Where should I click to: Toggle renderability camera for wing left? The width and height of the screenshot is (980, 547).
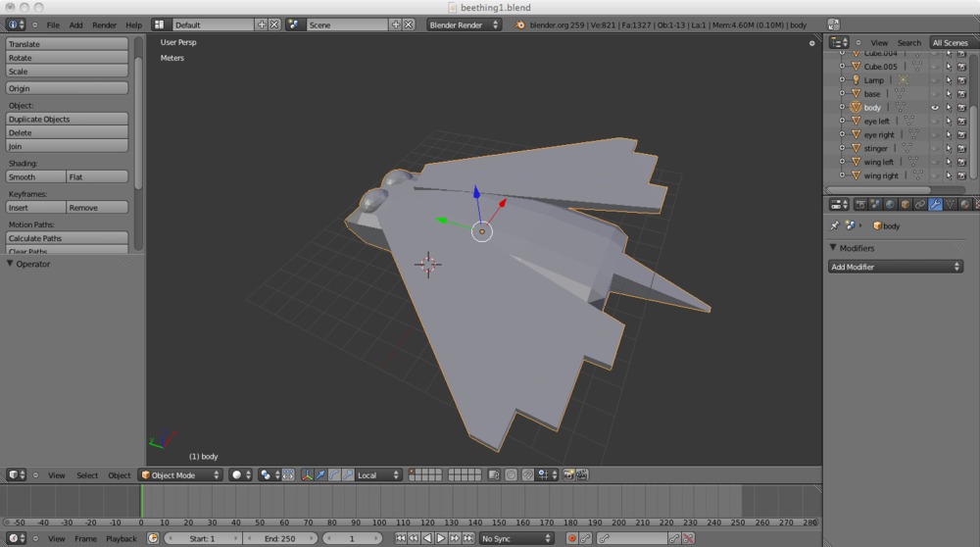click(x=961, y=163)
